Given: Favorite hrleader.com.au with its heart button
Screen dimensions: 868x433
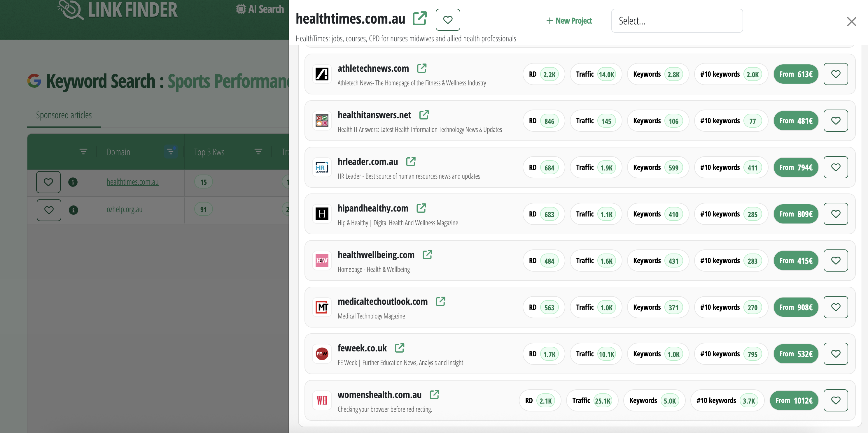Looking at the screenshot, I should 836,167.
